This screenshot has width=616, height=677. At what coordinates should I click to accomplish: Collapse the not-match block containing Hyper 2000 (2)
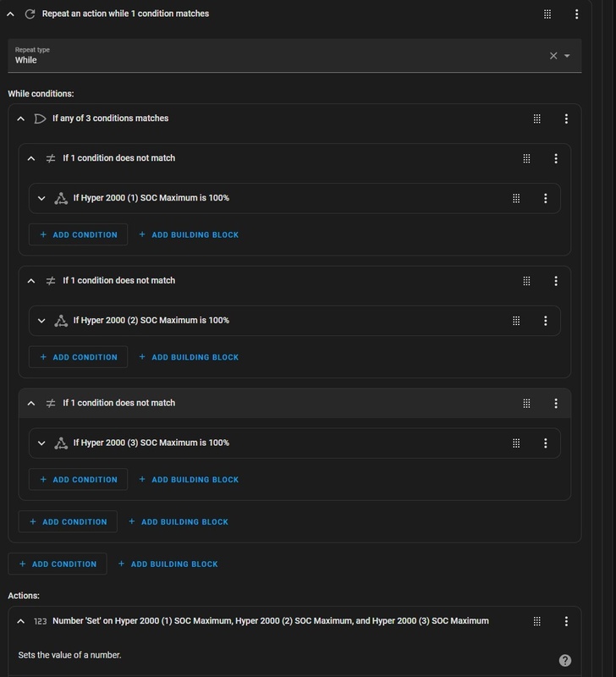(x=31, y=281)
